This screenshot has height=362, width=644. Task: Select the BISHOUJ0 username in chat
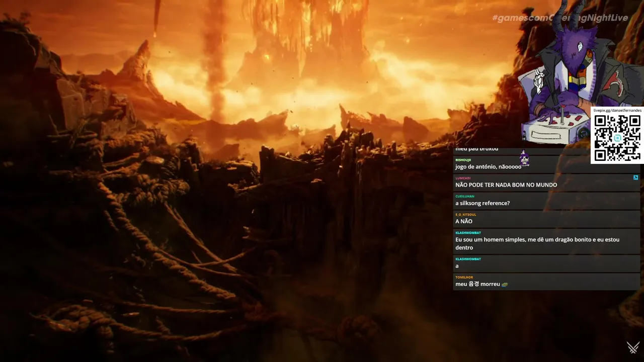[463, 160]
